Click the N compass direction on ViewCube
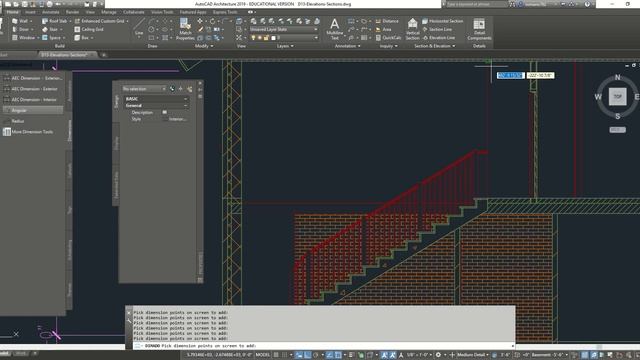Screen dimensions: 640x360 click(617, 77)
